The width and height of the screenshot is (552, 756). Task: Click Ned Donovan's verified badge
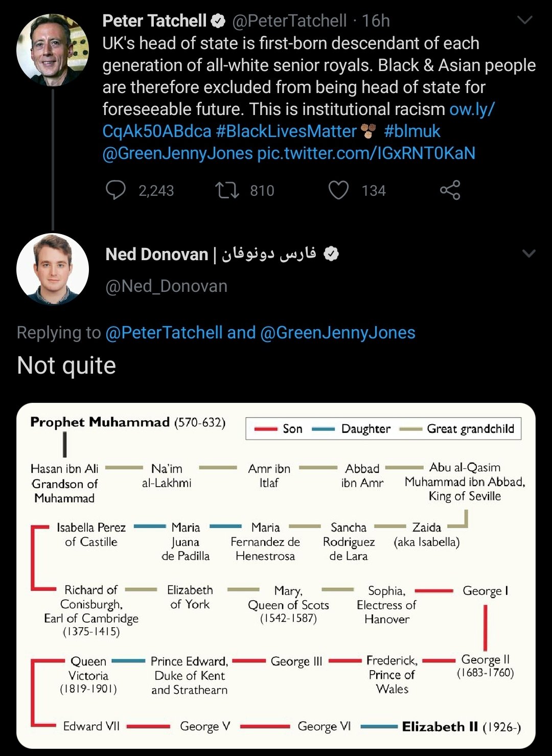[x=331, y=254]
